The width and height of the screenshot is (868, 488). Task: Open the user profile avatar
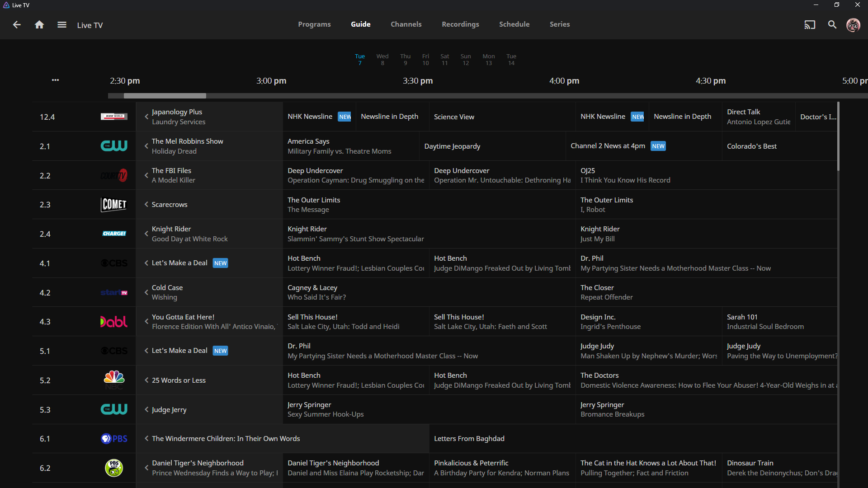[853, 25]
